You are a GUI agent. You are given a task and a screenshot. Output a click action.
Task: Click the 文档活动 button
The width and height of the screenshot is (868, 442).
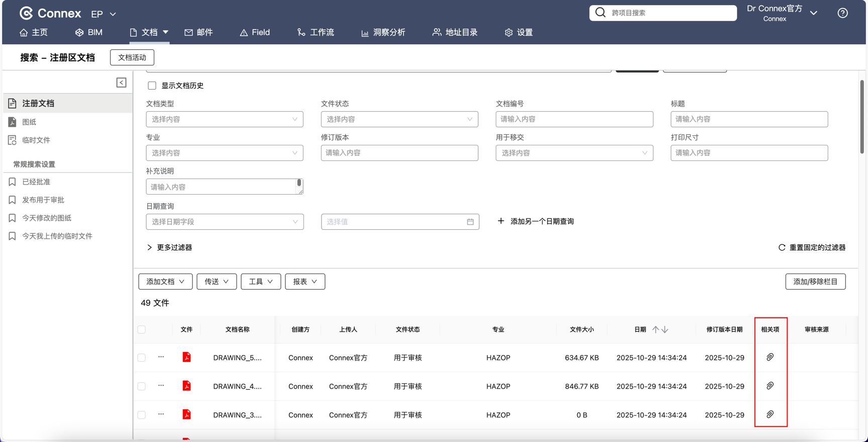pyautogui.click(x=132, y=57)
